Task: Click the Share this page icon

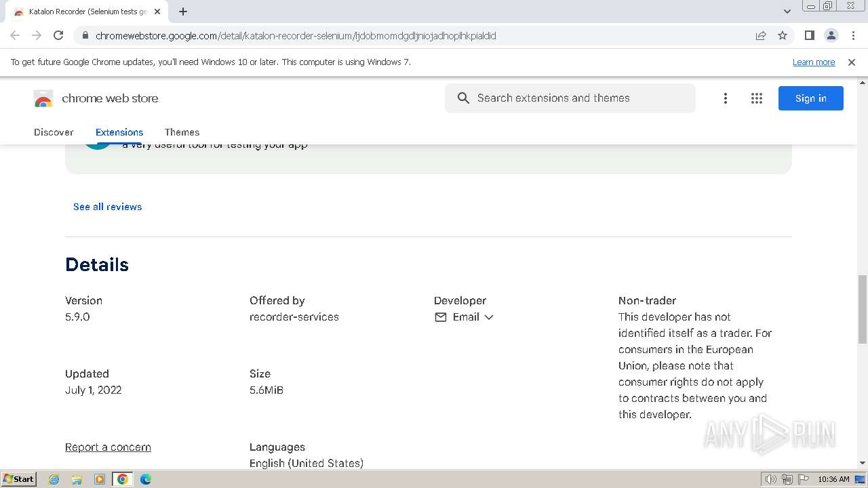Action: [x=761, y=35]
